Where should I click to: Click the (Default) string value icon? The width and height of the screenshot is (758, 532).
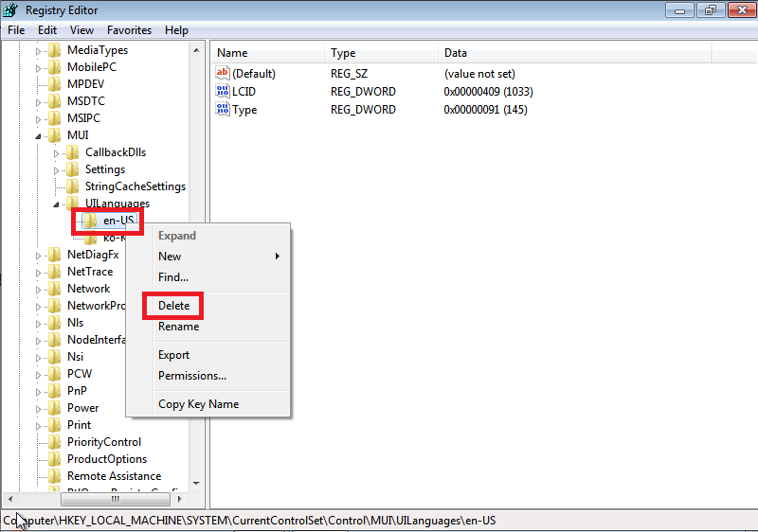[x=223, y=74]
